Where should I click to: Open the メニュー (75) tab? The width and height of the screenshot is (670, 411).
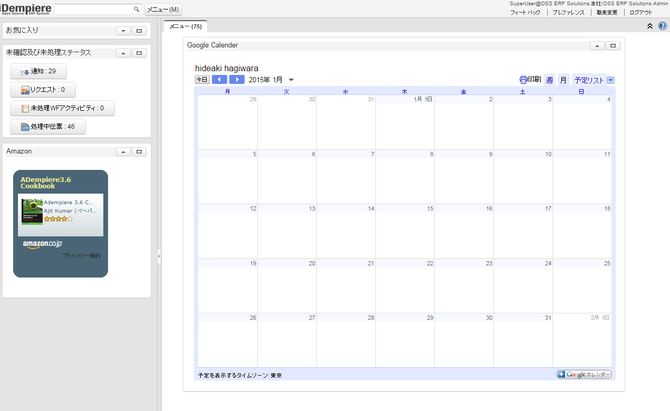click(x=185, y=26)
